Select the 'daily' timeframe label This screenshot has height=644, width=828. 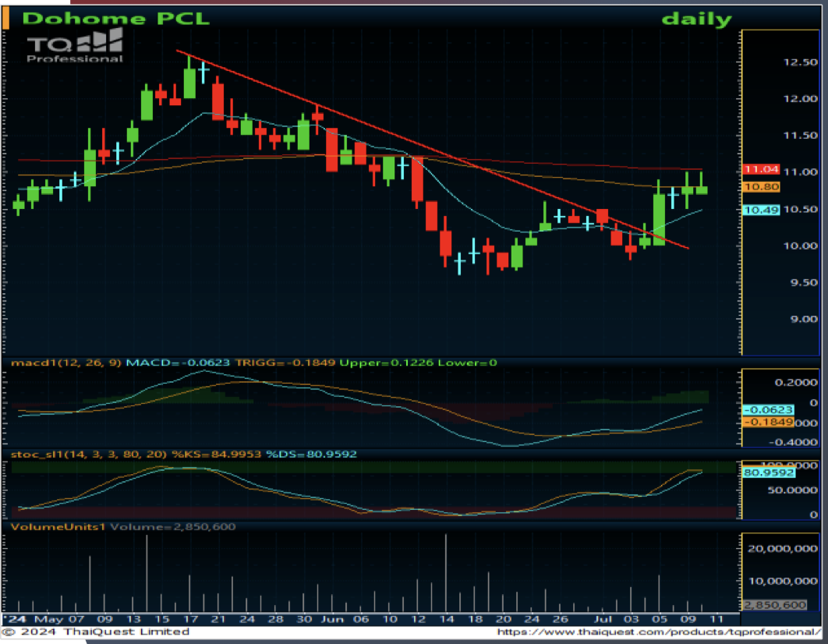point(696,19)
